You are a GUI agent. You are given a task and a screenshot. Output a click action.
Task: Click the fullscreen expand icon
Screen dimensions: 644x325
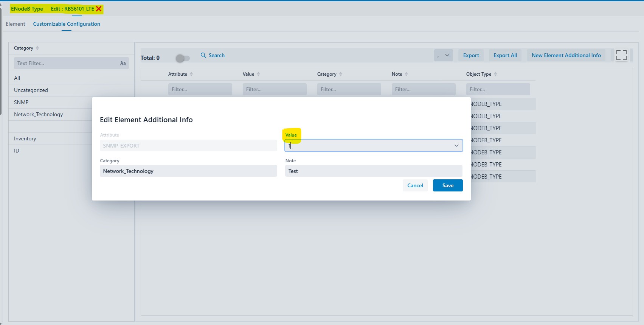(x=621, y=55)
